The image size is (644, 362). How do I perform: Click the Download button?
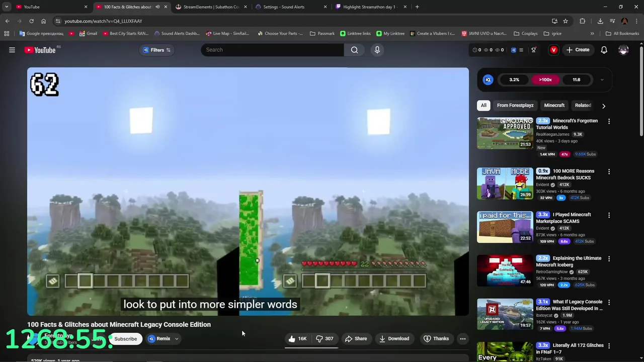coord(394,339)
